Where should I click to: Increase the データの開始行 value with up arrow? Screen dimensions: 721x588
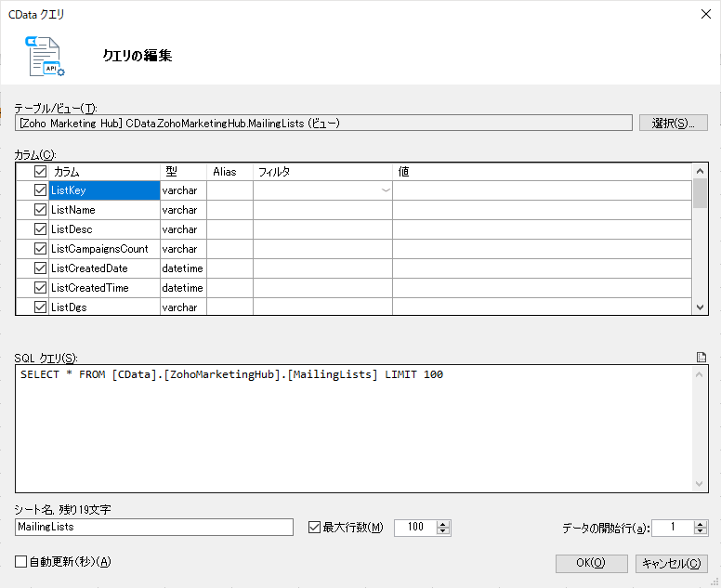click(x=701, y=524)
